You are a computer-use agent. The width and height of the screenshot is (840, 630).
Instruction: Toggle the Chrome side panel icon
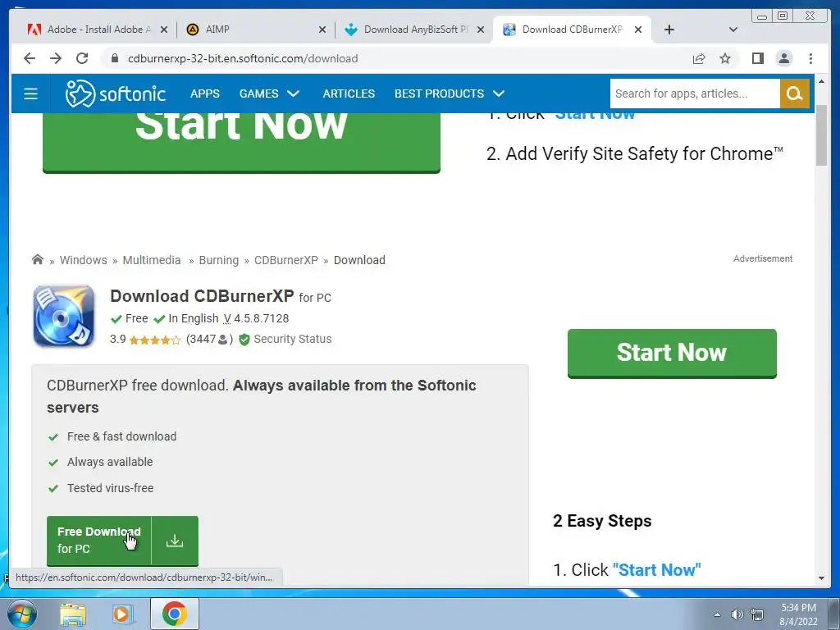(x=757, y=58)
